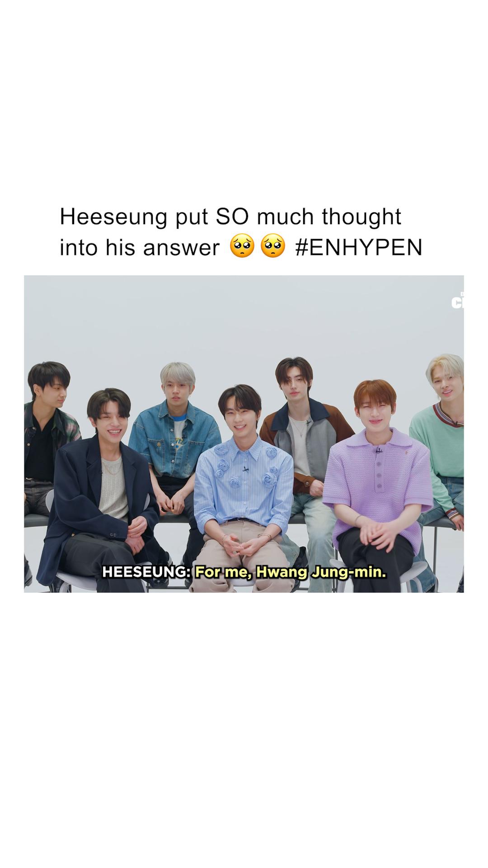Tap the caption words 'into his answer'

[140, 247]
